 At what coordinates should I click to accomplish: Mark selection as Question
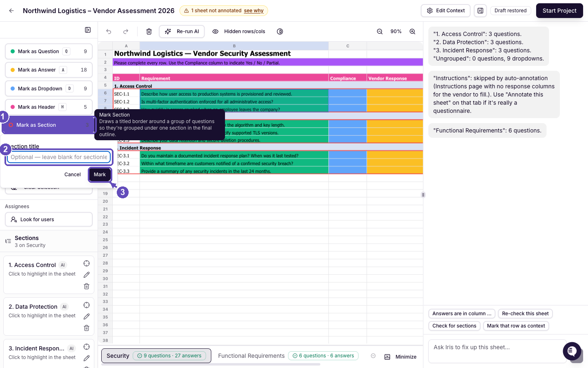pyautogui.click(x=49, y=52)
